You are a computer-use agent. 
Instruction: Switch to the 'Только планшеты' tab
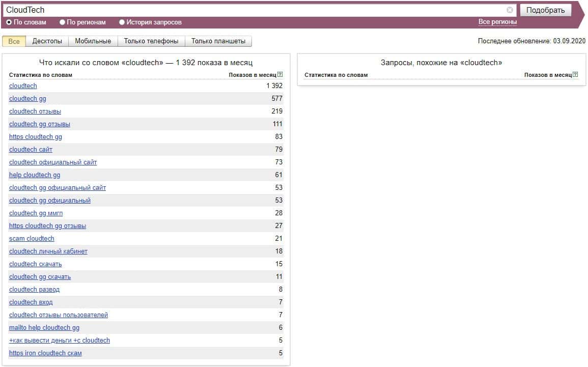pos(218,41)
